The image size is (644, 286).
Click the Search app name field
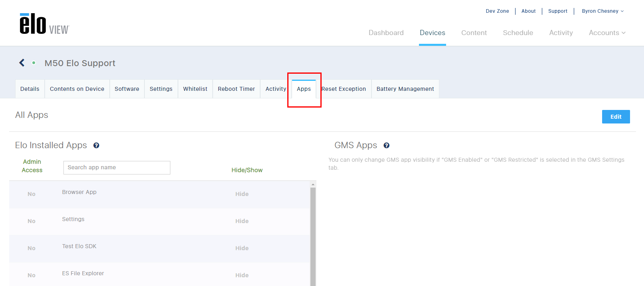click(x=117, y=168)
